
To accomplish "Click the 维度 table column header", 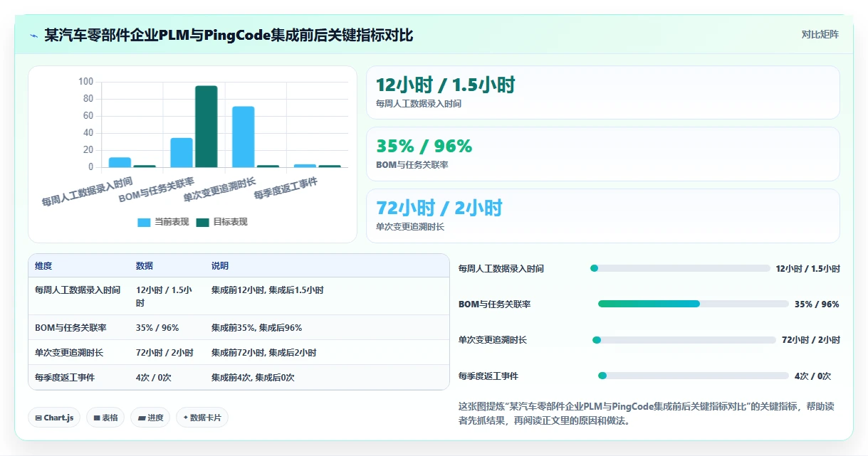I will coord(43,266).
